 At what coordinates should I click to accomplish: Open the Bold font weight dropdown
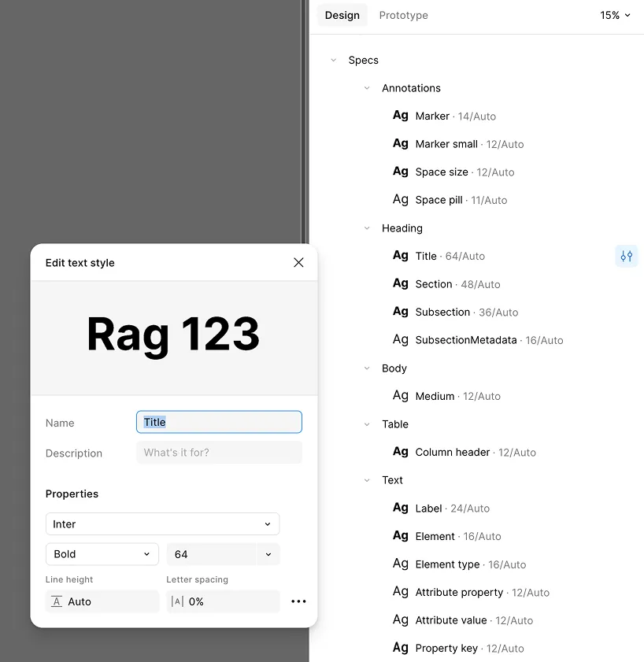(102, 554)
